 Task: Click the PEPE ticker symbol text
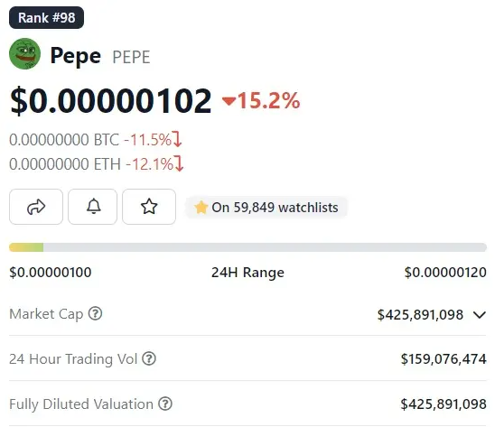click(131, 57)
